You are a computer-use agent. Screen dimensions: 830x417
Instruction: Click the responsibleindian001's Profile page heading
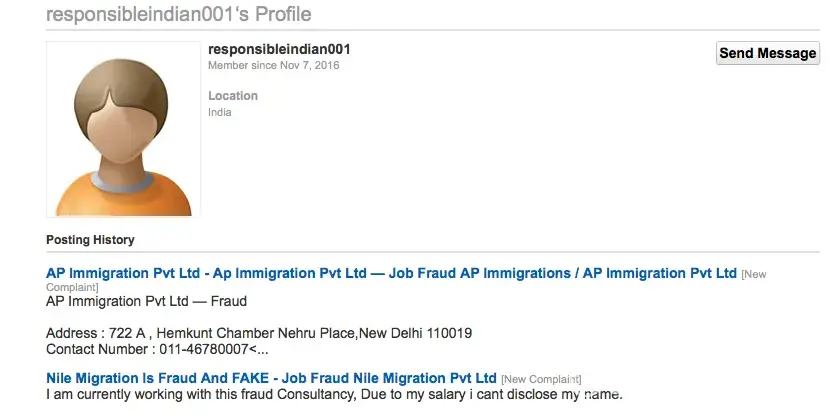click(x=178, y=15)
